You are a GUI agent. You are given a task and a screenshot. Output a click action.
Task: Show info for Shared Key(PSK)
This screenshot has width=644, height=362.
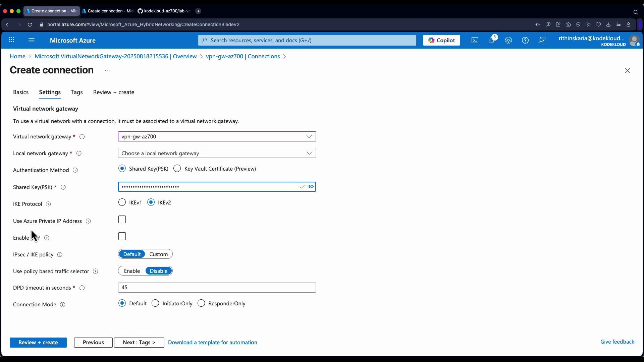pos(63,187)
